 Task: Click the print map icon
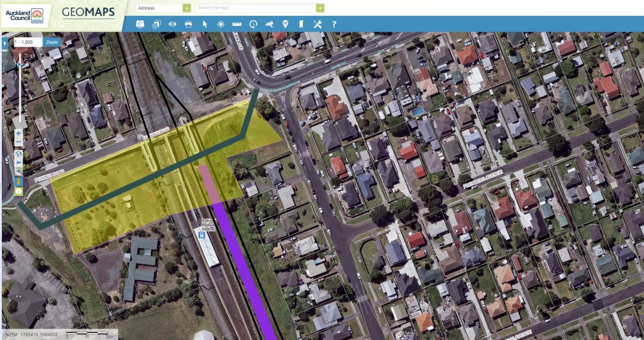(x=188, y=24)
